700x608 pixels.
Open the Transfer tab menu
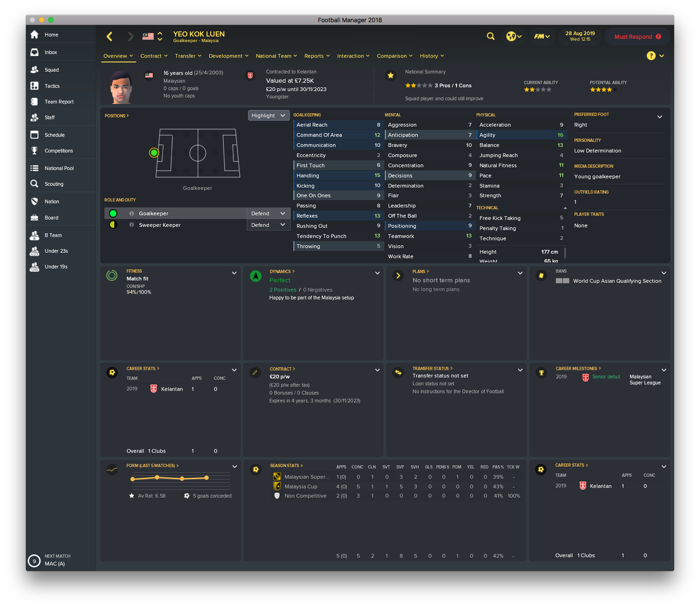[188, 56]
